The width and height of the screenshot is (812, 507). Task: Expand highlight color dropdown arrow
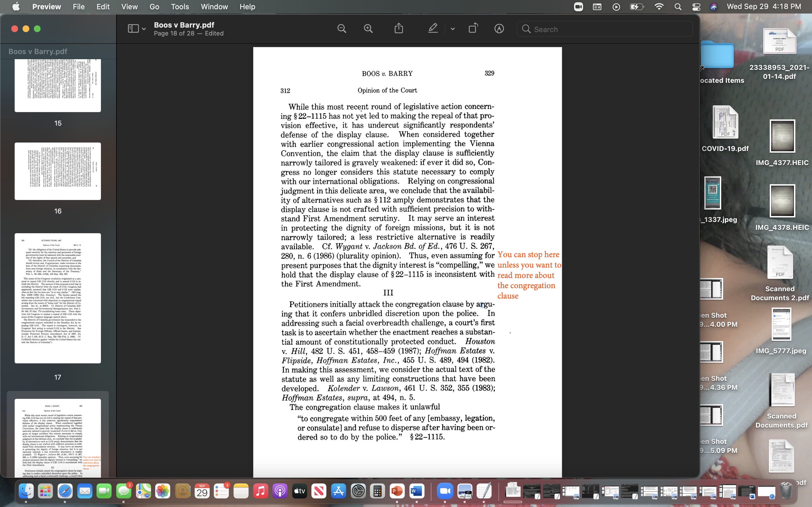453,29
